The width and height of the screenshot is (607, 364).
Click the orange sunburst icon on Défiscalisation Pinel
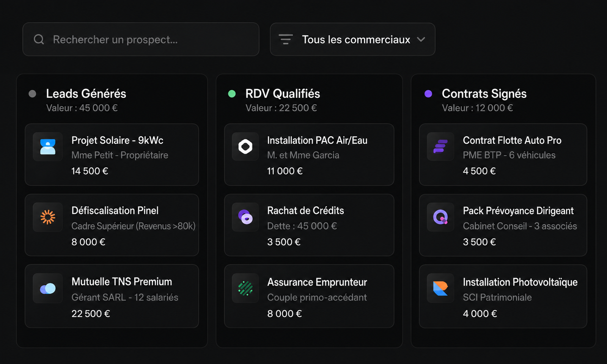coord(48,217)
